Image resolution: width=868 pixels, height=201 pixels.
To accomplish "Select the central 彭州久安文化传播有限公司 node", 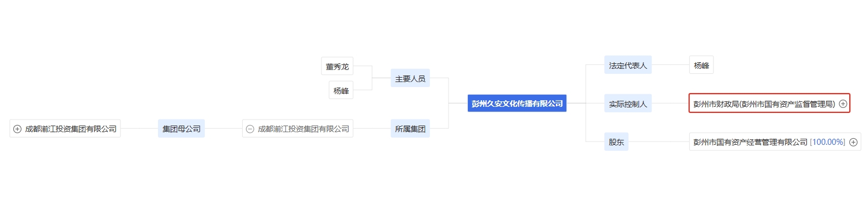I will pyautogui.click(x=517, y=103).
